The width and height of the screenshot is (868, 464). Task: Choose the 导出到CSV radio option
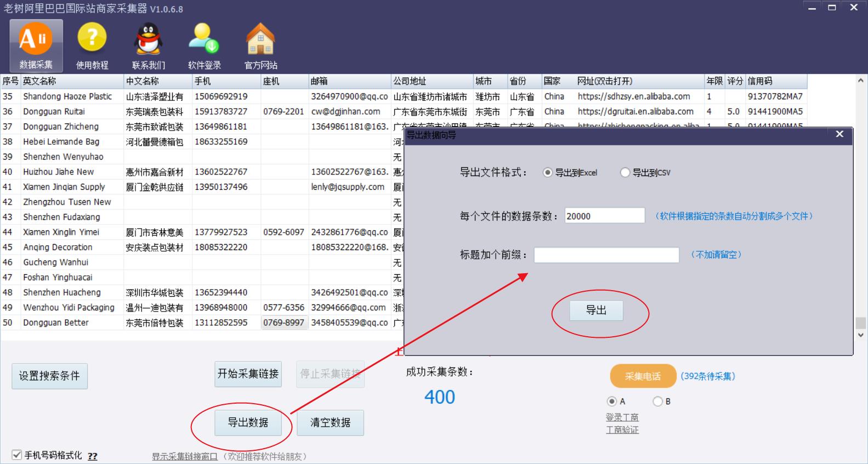625,173
